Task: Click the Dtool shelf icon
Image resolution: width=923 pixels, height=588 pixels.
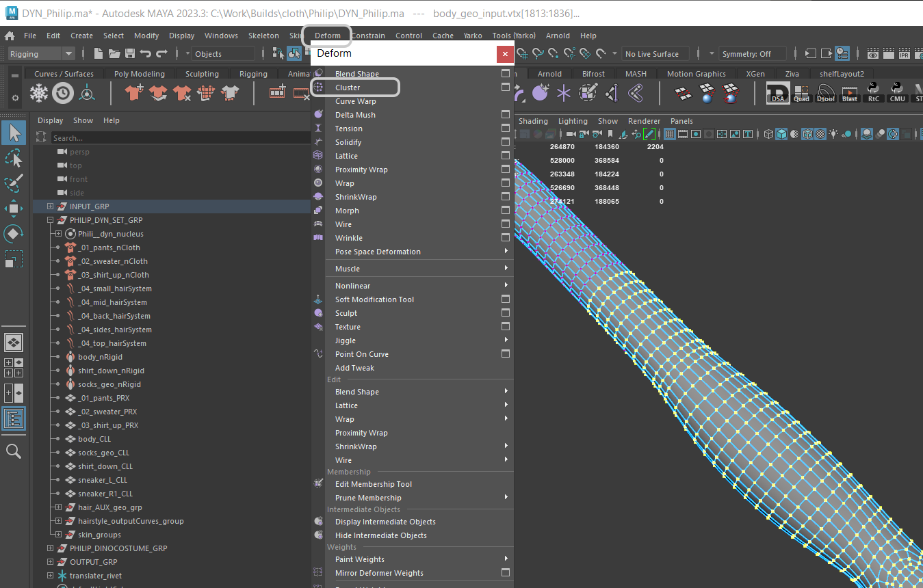Action: tap(826, 93)
